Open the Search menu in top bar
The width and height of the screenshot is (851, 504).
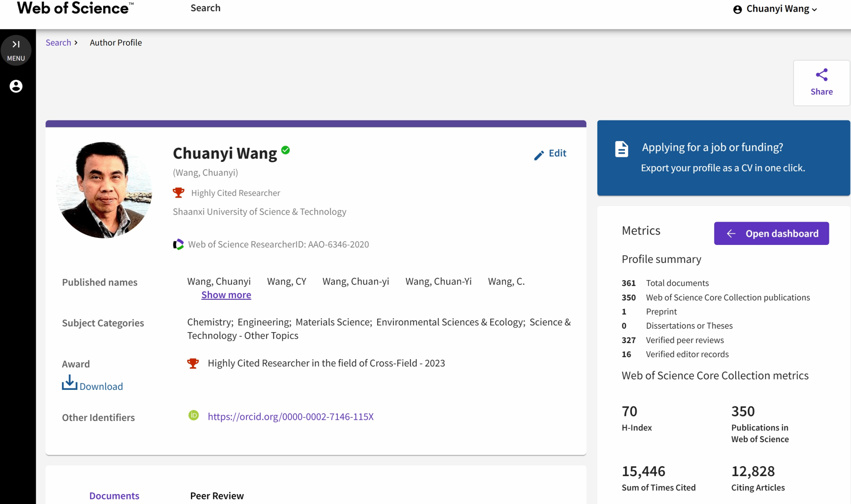[205, 8]
